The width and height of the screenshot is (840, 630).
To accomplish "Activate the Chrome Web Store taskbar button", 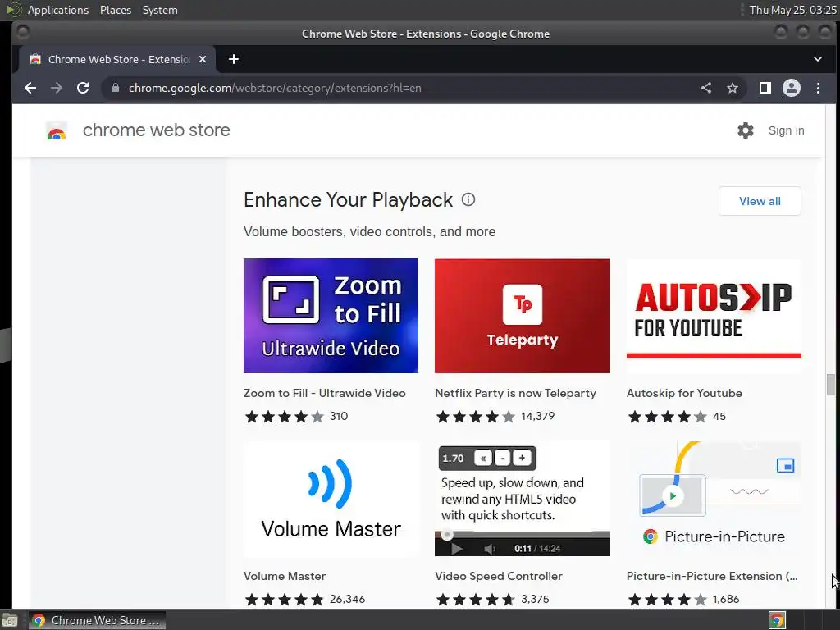I will 97,620.
